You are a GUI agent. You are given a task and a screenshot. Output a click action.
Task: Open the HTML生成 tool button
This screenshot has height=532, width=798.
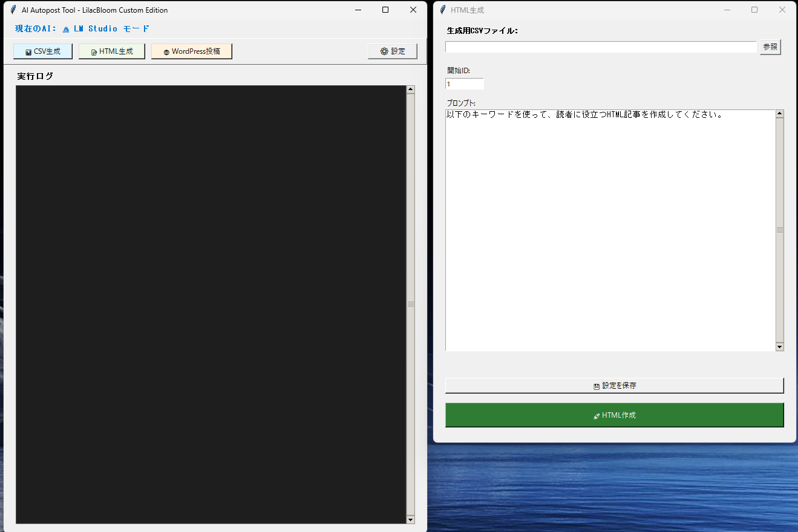(112, 51)
